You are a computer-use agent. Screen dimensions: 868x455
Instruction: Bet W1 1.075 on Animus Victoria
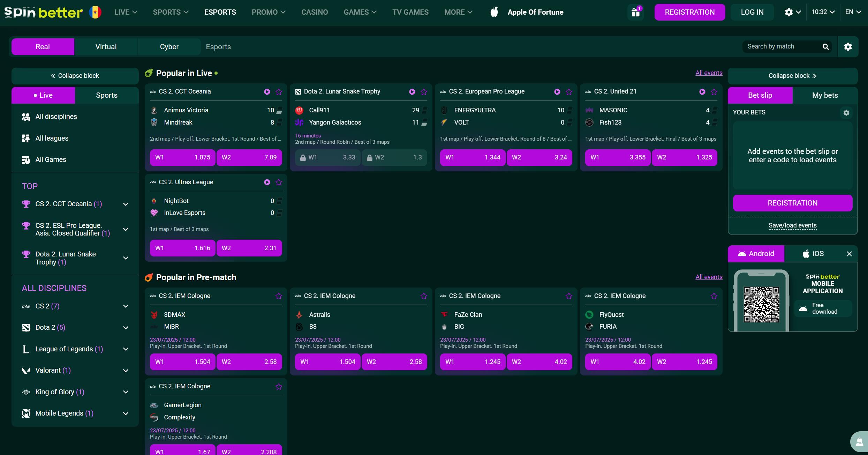click(x=182, y=157)
